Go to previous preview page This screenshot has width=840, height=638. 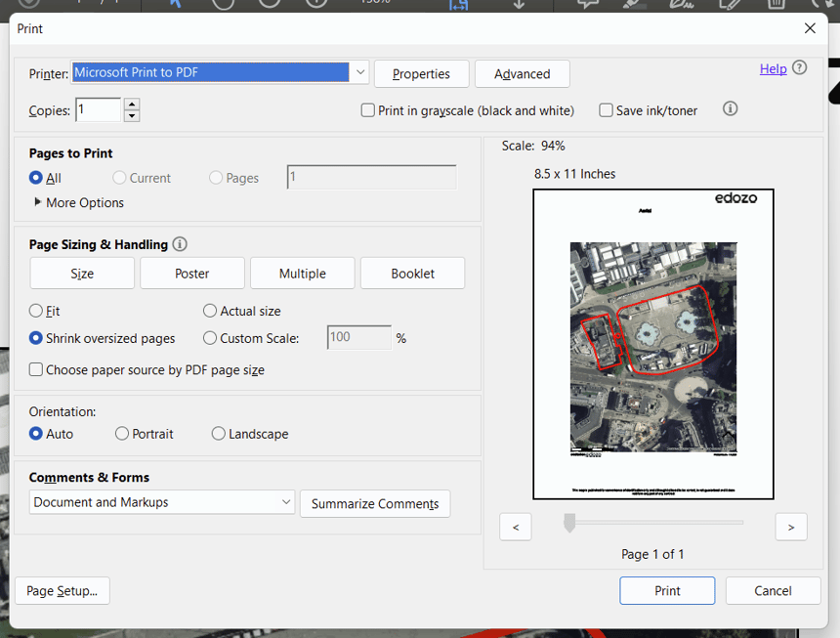point(516,528)
